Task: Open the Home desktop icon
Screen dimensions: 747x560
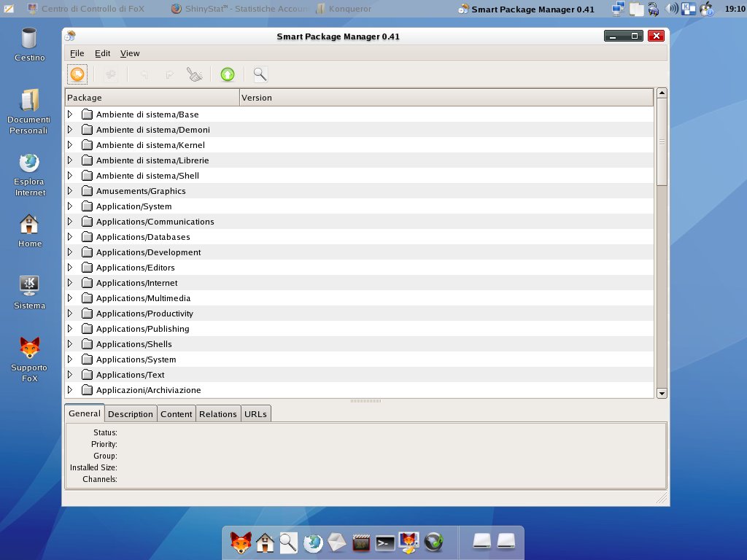Action: (29, 231)
